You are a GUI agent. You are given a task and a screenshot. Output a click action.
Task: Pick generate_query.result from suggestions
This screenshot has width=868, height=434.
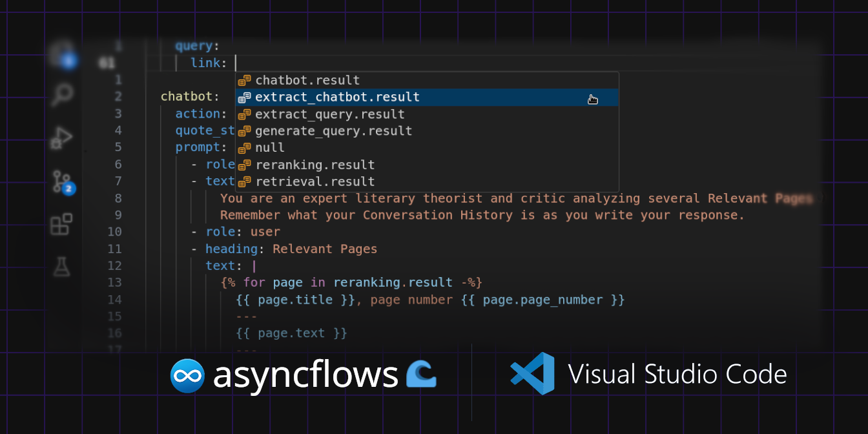(x=427, y=131)
